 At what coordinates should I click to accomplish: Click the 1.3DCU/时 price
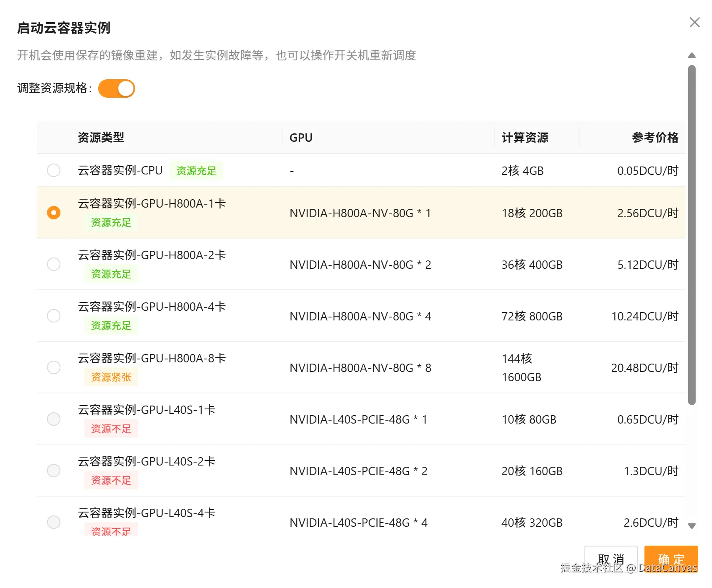[651, 471]
